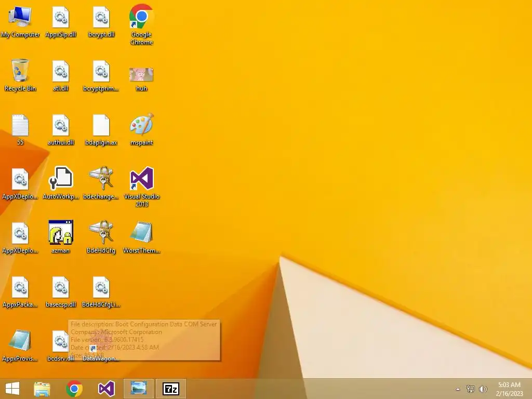Open File Explorer from the taskbar

click(42, 389)
